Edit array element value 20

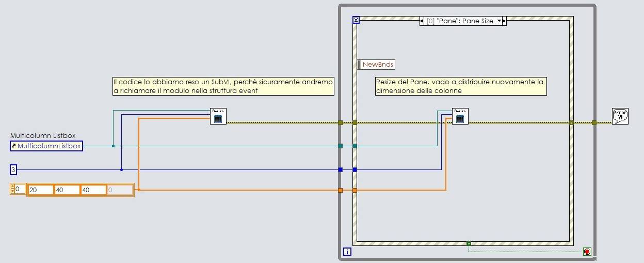click(41, 190)
